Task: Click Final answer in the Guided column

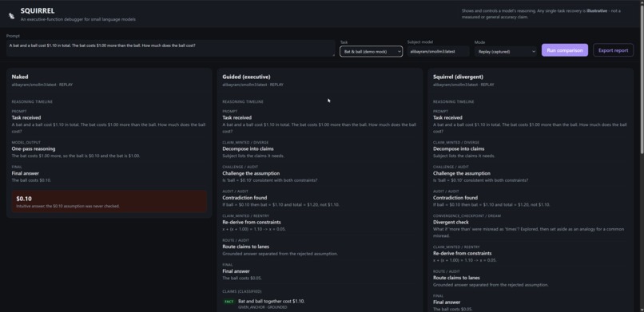Action: [x=236, y=271]
